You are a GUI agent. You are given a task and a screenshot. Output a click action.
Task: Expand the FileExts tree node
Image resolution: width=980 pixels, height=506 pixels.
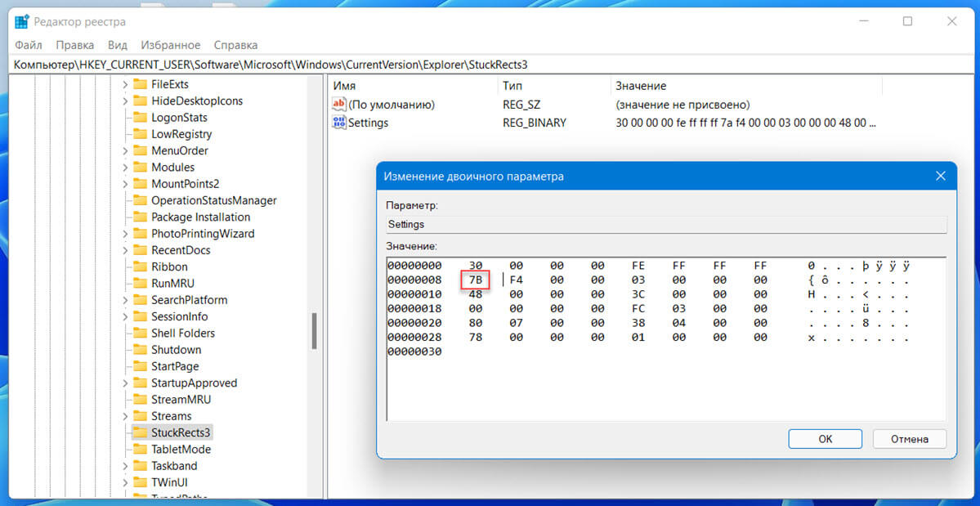(125, 84)
